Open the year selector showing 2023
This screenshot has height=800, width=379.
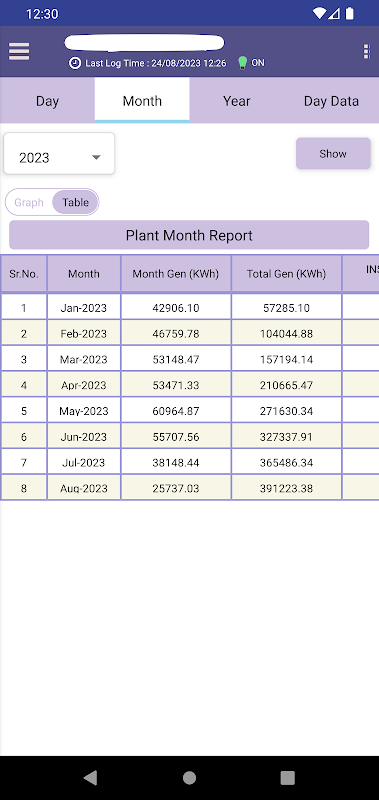59,154
